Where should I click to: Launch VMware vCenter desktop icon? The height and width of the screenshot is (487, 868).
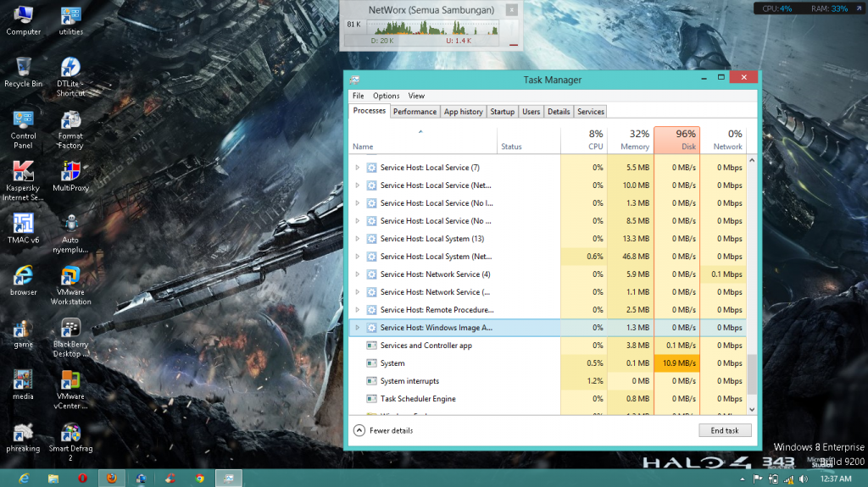(x=71, y=390)
